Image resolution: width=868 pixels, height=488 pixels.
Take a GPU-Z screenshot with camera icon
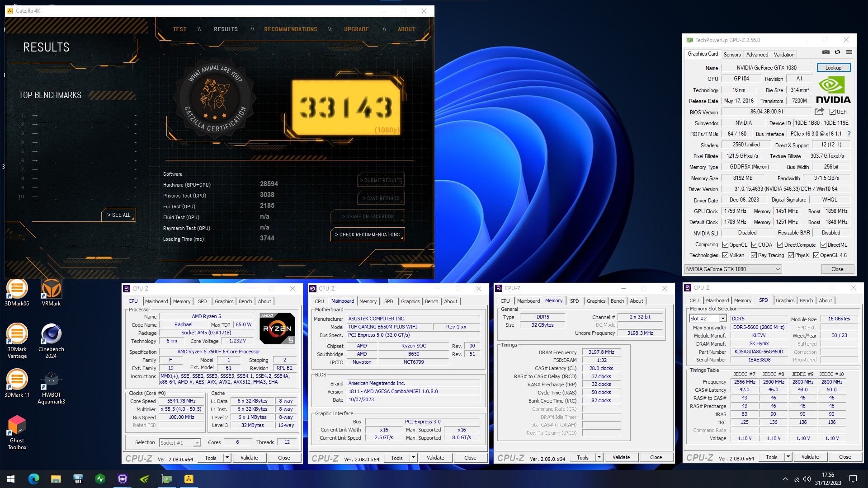826,52
